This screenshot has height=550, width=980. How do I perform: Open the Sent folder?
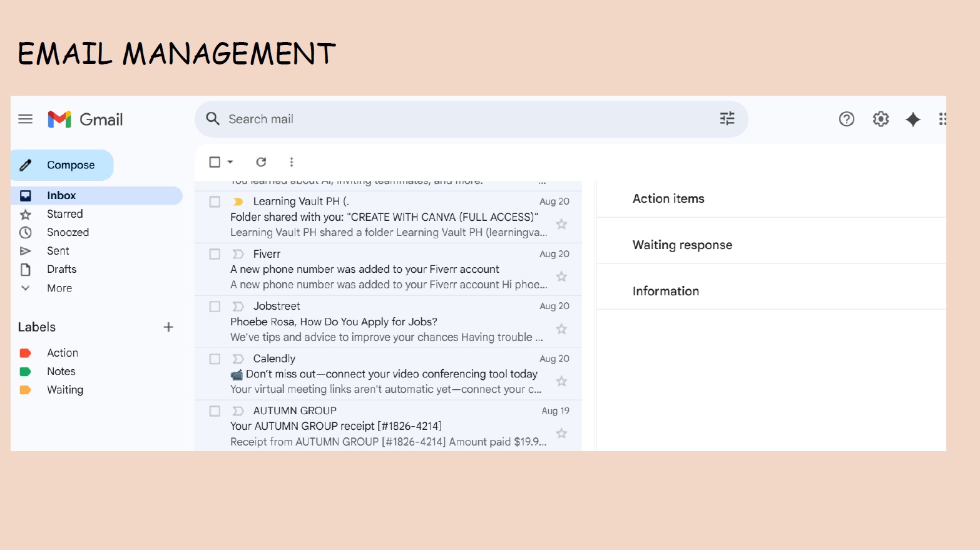[58, 251]
